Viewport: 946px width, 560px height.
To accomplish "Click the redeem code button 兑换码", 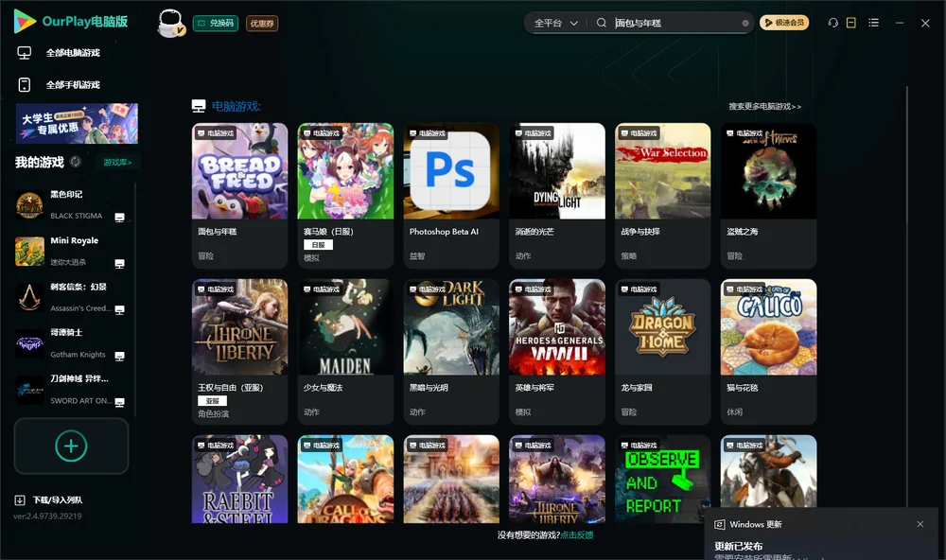I will [216, 23].
